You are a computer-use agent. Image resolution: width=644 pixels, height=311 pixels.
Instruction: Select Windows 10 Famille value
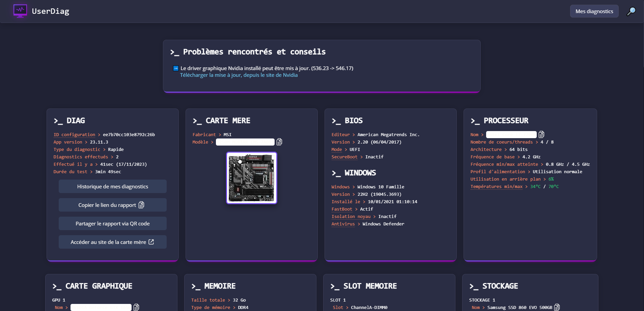point(381,187)
